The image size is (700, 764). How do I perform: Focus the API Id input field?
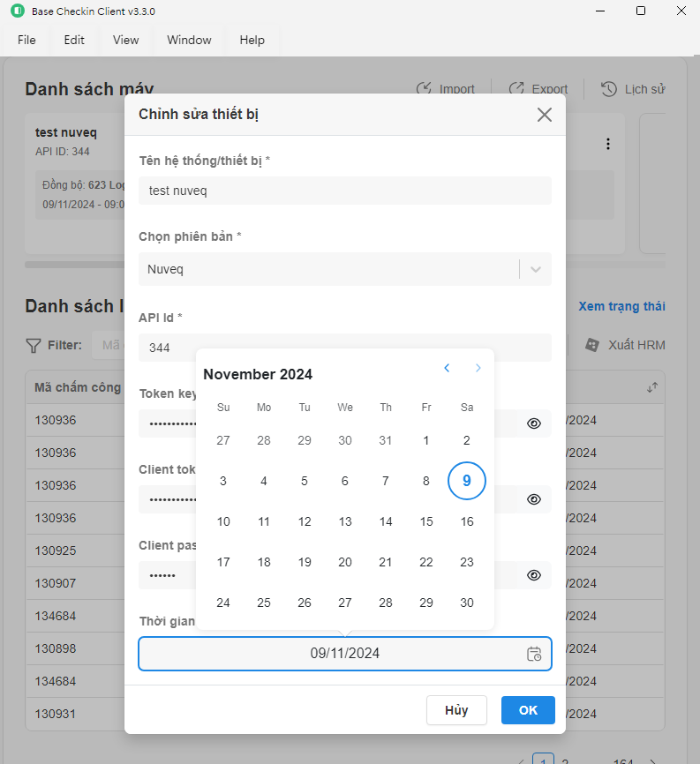pyautogui.click(x=345, y=348)
